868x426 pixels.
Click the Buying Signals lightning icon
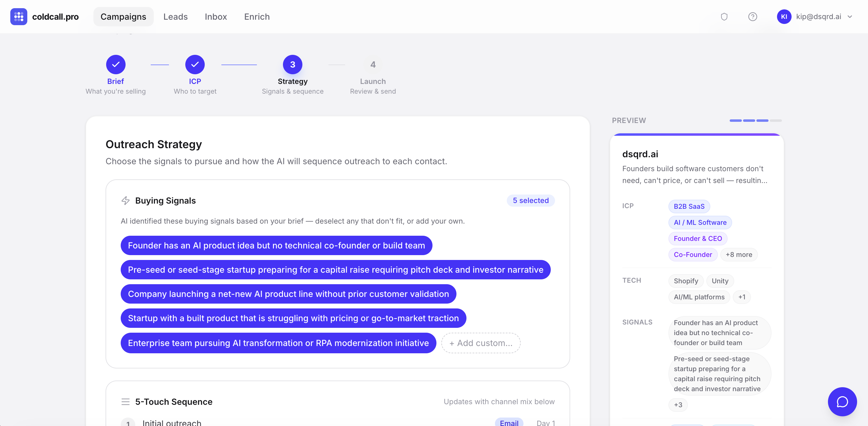[x=125, y=201]
